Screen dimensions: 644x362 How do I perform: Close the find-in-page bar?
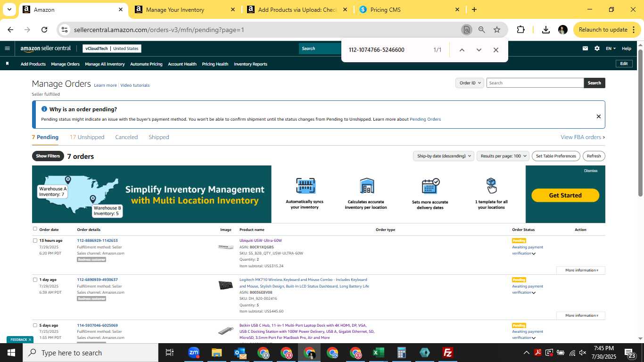496,50
